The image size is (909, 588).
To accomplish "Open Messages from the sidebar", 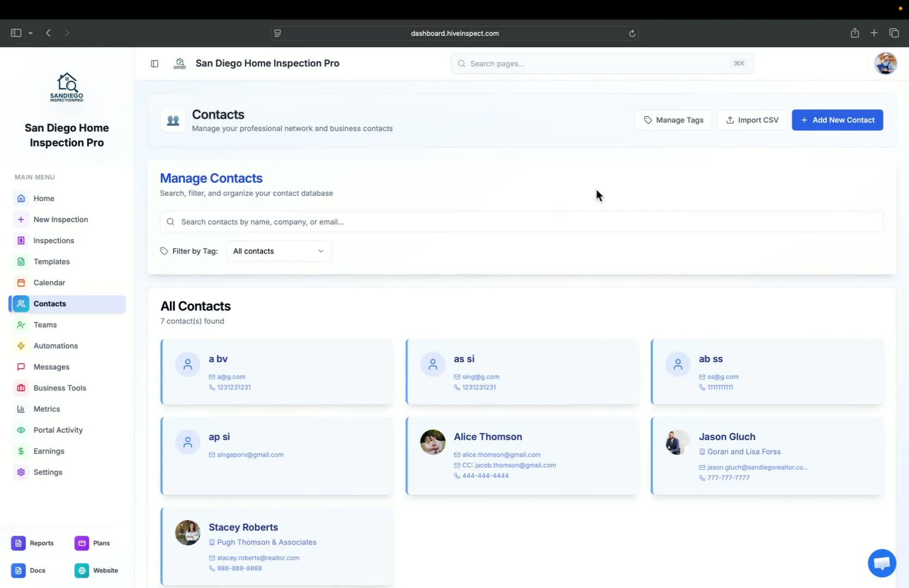I will pos(66,367).
